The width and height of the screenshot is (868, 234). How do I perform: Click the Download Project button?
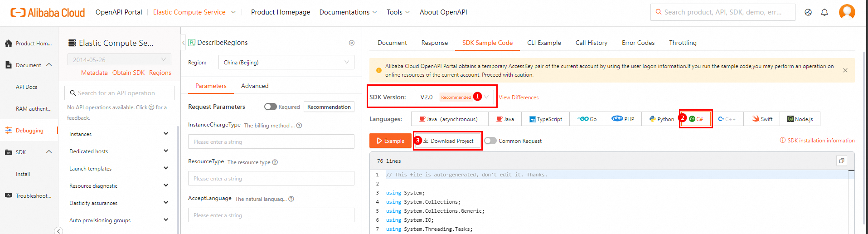(448, 141)
